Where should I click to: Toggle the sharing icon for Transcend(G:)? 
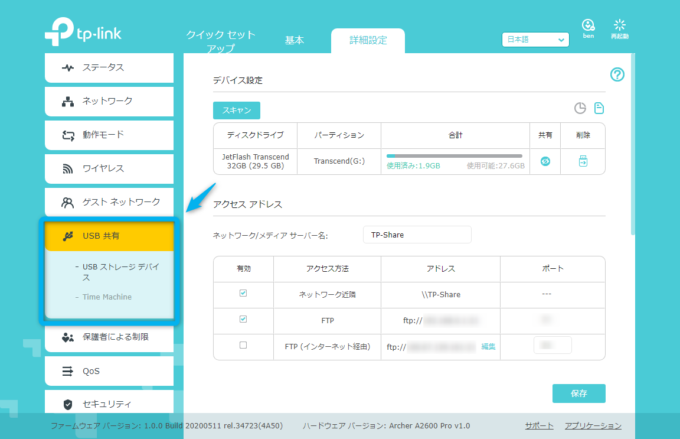[545, 161]
